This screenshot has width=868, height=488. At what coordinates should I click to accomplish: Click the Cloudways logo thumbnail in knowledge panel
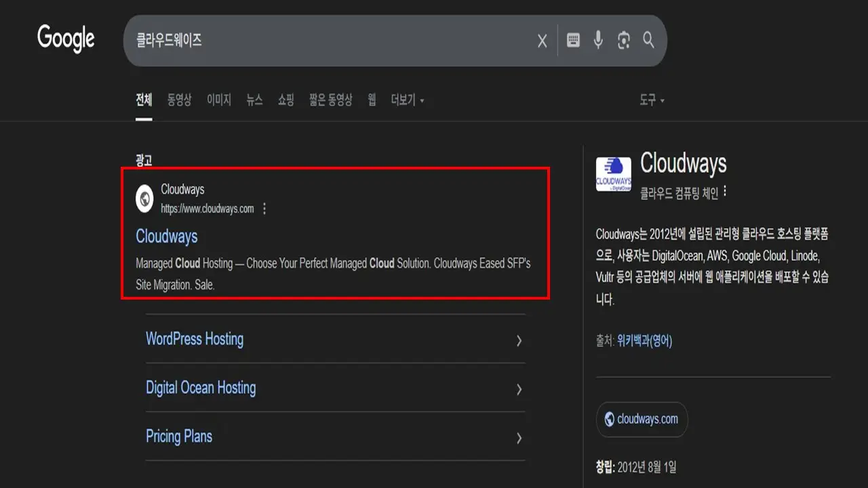614,174
